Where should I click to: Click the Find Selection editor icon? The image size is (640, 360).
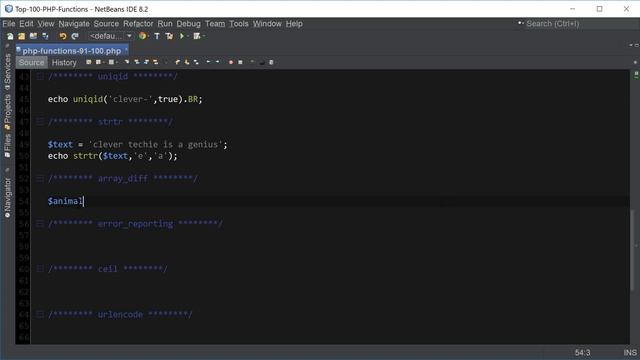127,62
